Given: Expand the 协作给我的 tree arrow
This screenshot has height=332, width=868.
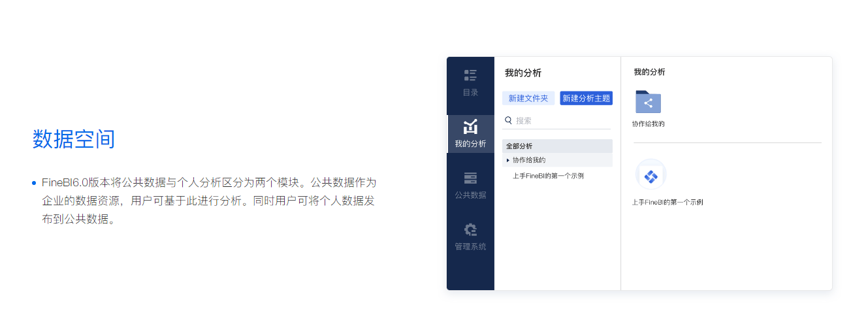Looking at the screenshot, I should [x=508, y=160].
